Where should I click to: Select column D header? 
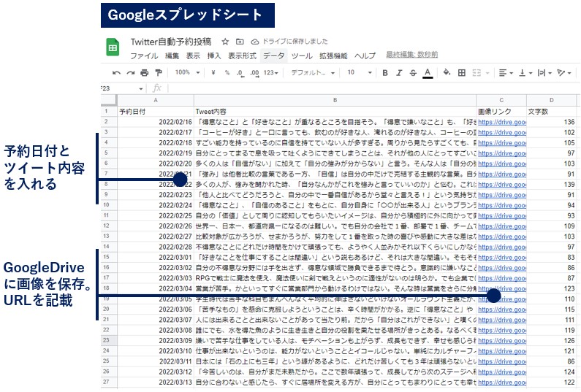click(551, 100)
